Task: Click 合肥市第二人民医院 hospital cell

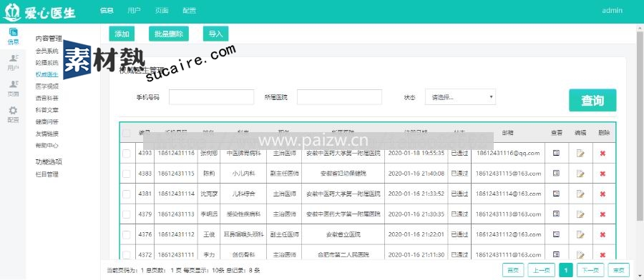Action: coord(343,255)
